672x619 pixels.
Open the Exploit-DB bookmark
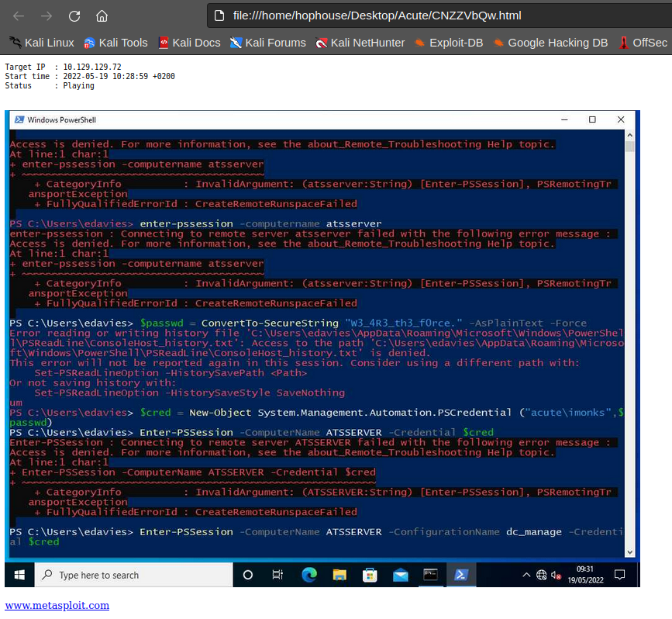tap(455, 43)
